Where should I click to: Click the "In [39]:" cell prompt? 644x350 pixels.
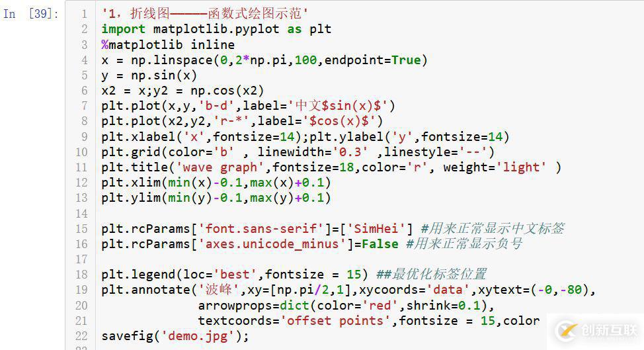click(31, 13)
